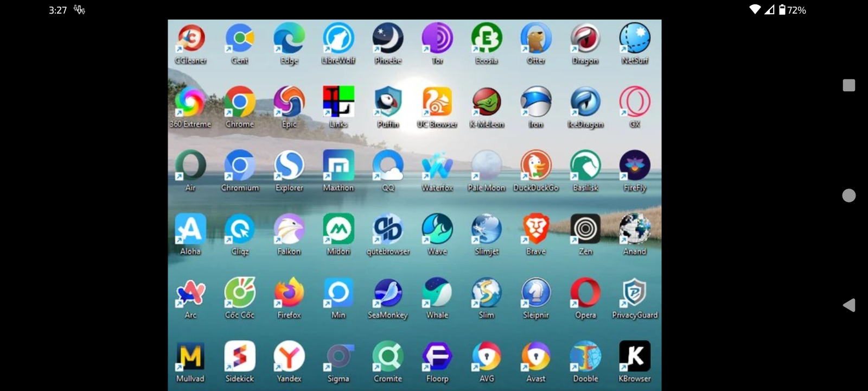Open the Dragon browser shortcut

[585, 38]
